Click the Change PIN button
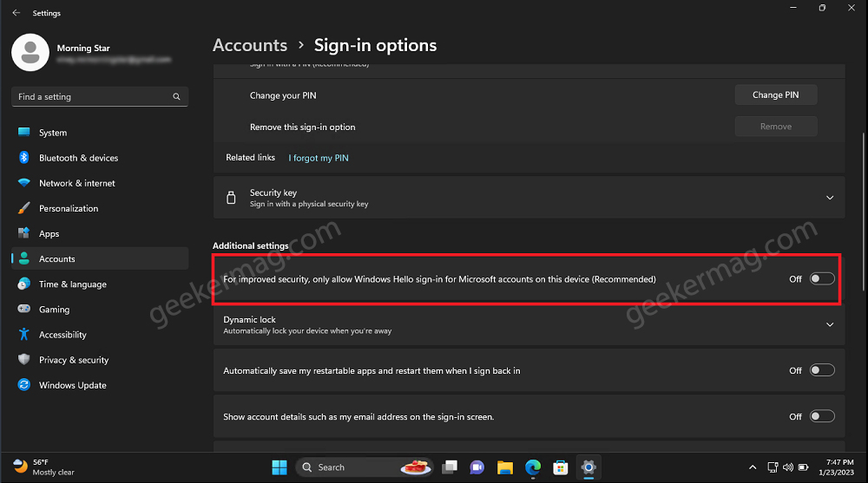Viewport: 868px width, 483px height. pos(775,95)
